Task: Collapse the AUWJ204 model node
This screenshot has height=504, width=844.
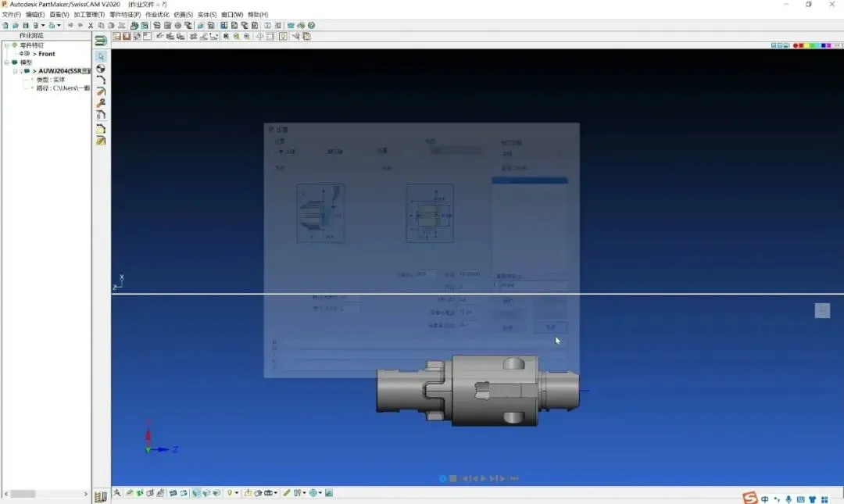Action: (x=16, y=71)
